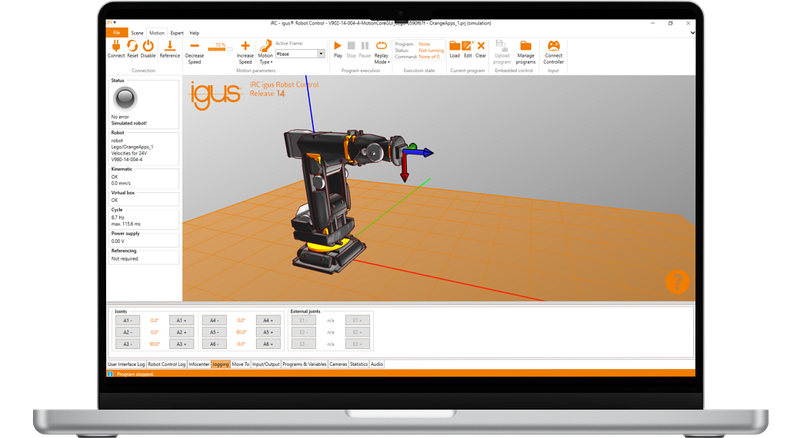Jog joint A4 positive

(268, 320)
